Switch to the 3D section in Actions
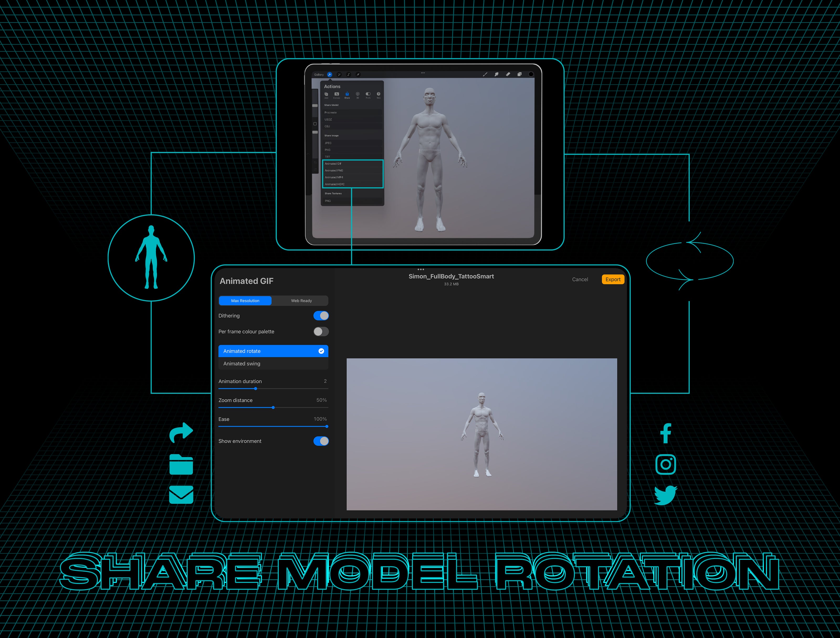 [x=358, y=94]
